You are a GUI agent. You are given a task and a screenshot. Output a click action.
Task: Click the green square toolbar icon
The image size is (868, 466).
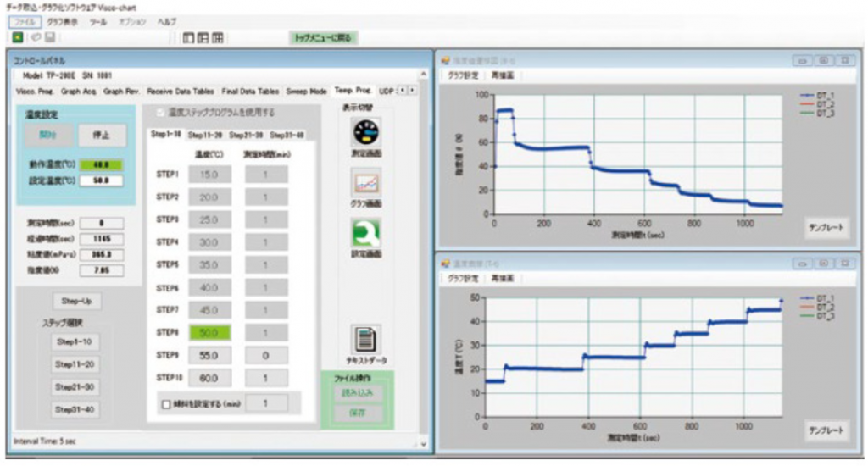[x=18, y=37]
